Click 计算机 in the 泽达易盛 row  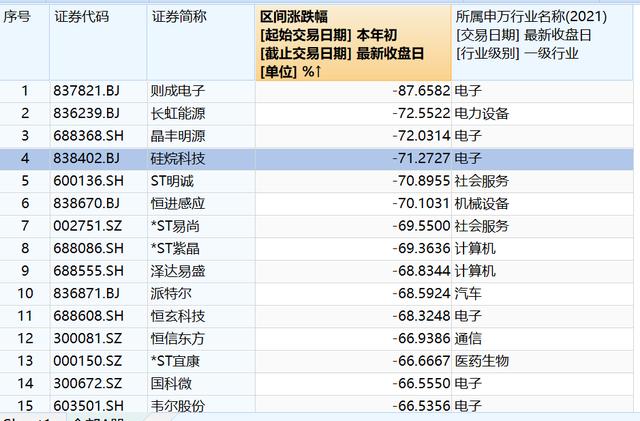475,271
